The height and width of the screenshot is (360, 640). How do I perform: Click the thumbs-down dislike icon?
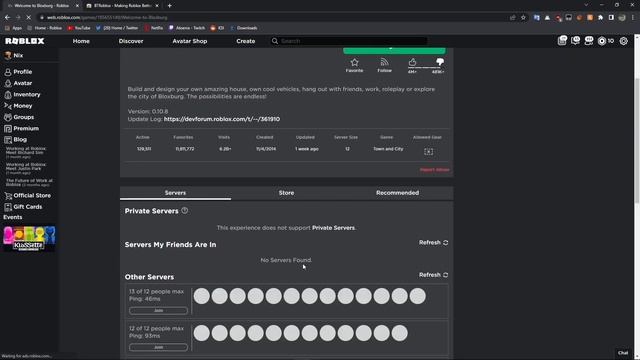point(440,62)
